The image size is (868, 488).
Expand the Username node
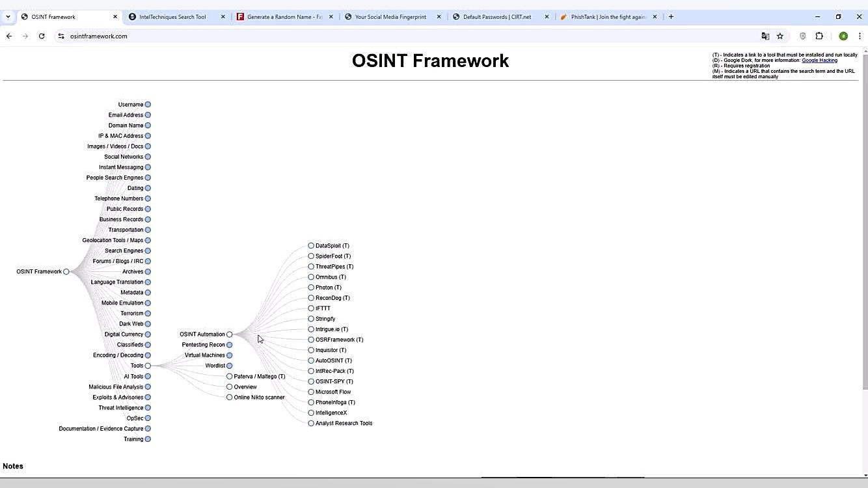coord(148,105)
